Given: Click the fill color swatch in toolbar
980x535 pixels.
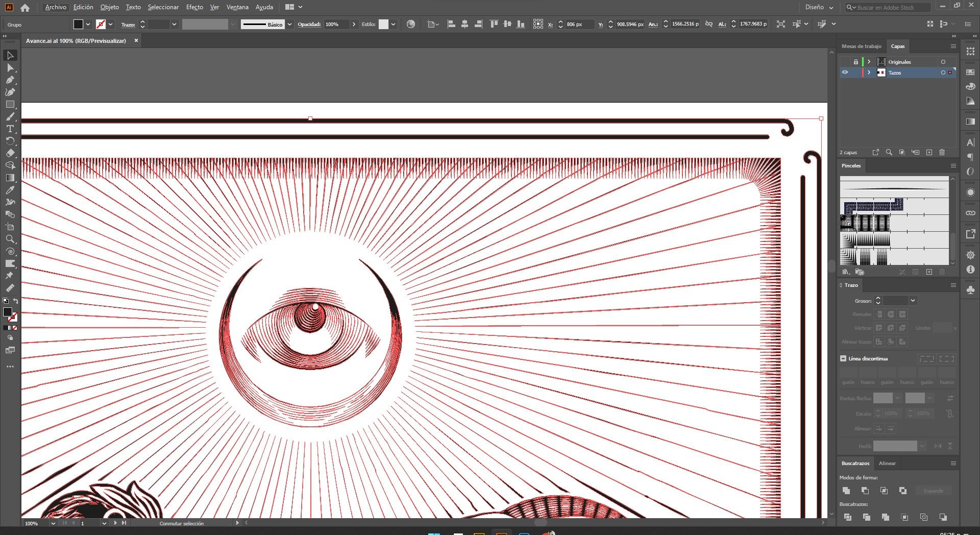Looking at the screenshot, I should pos(7,311).
